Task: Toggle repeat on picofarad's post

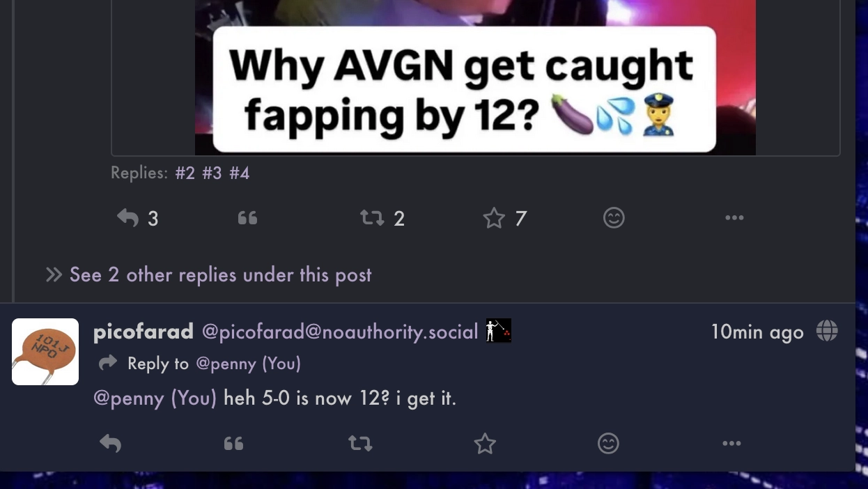Action: point(360,444)
